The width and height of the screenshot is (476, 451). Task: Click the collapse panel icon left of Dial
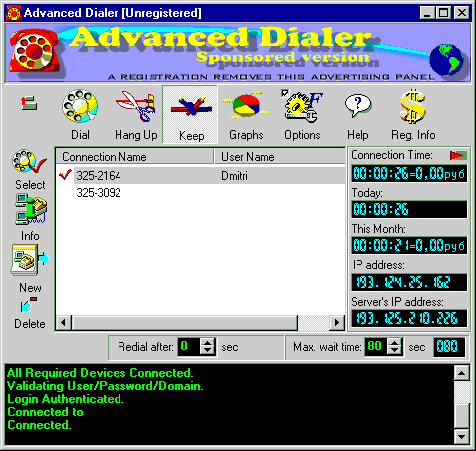tap(29, 103)
